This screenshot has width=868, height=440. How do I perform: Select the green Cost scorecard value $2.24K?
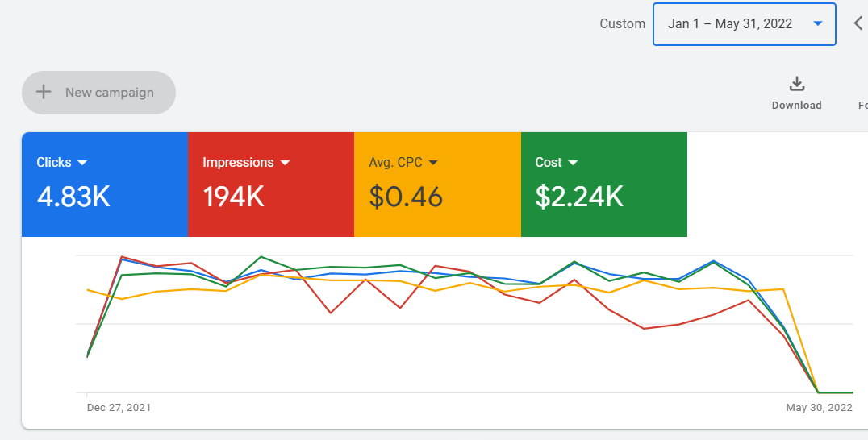tap(579, 197)
